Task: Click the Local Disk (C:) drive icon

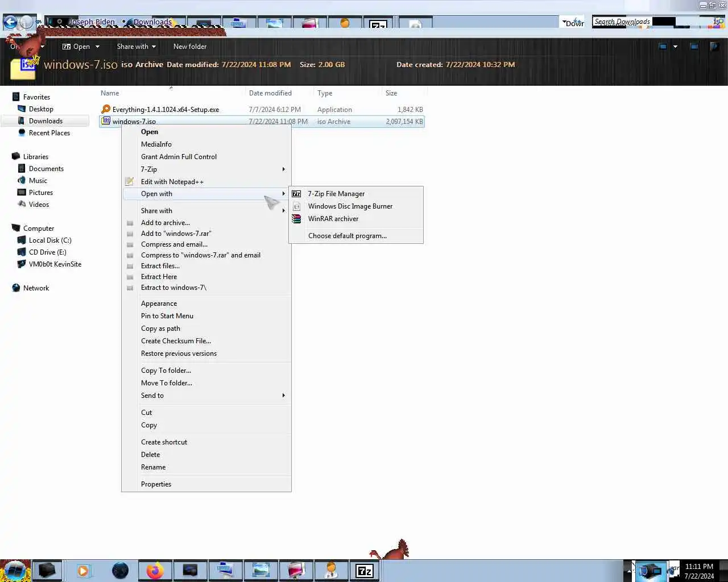Action: pos(22,240)
